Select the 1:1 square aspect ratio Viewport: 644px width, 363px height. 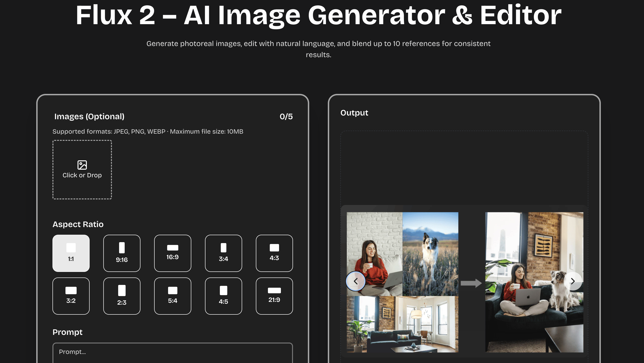pos(71,253)
